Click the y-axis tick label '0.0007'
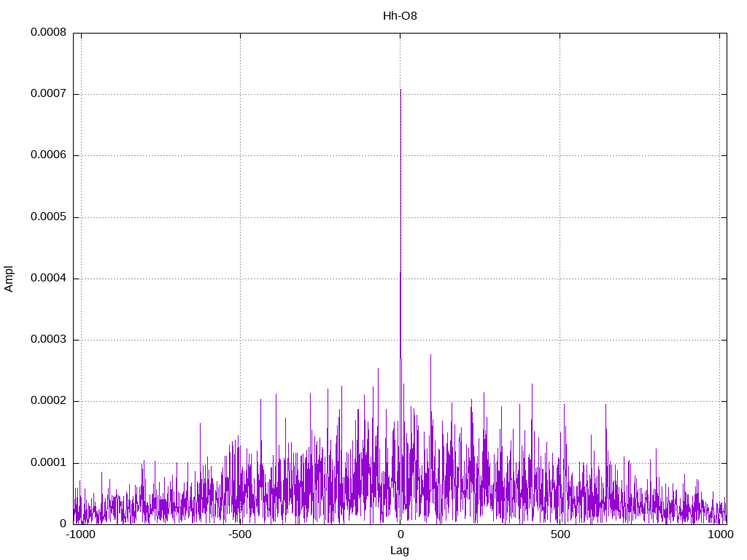The image size is (747, 560). point(49,94)
